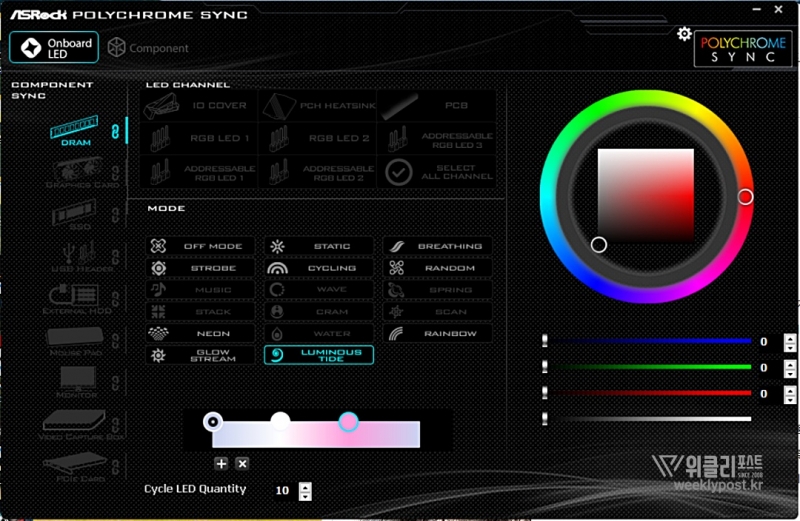Toggle External HDD sync link icon
800x521 pixels.
click(116, 299)
